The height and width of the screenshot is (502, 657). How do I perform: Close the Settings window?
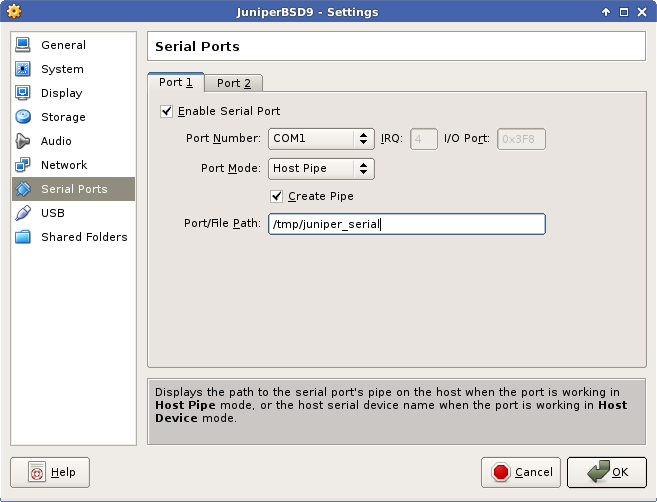[x=642, y=12]
